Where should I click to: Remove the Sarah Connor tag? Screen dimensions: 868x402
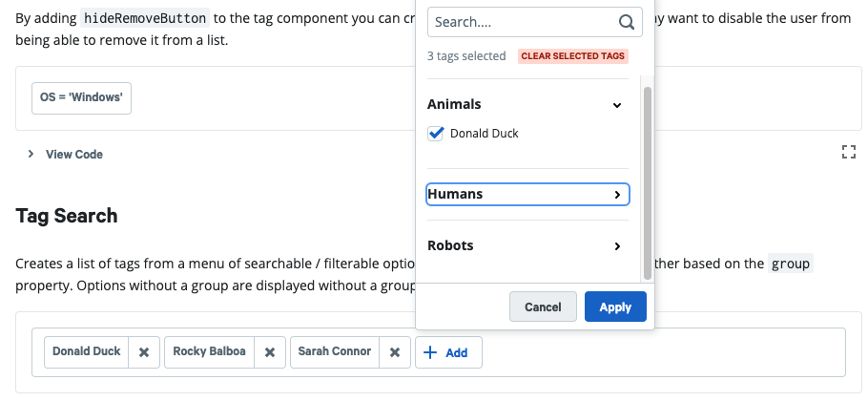click(x=395, y=352)
